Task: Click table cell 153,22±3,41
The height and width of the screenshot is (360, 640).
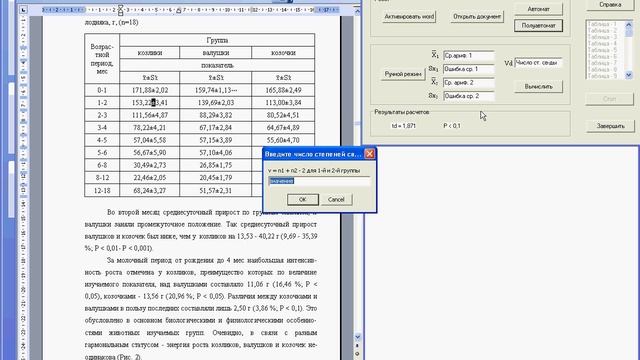Action: [150, 103]
